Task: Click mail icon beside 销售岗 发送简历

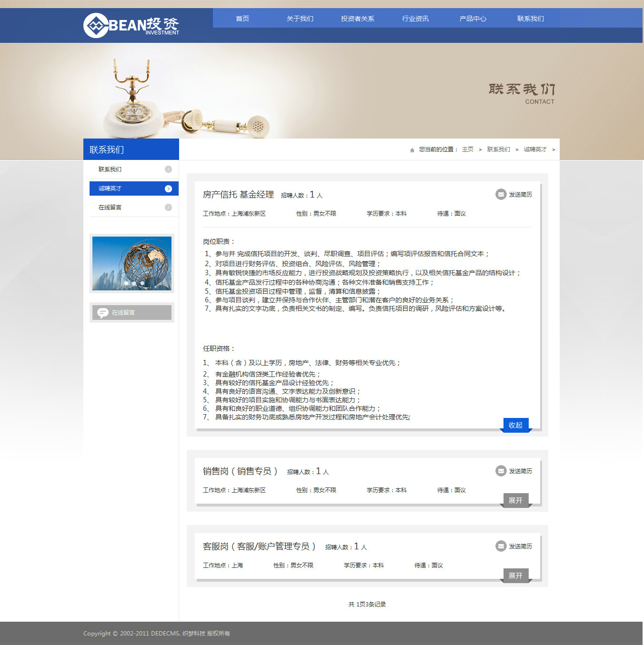Action: 501,471
